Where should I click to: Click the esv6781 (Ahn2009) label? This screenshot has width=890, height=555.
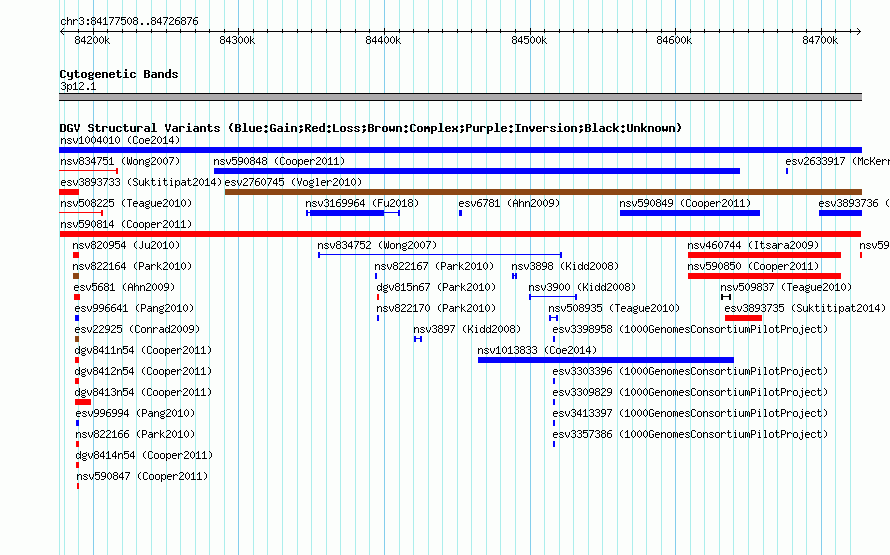(509, 203)
